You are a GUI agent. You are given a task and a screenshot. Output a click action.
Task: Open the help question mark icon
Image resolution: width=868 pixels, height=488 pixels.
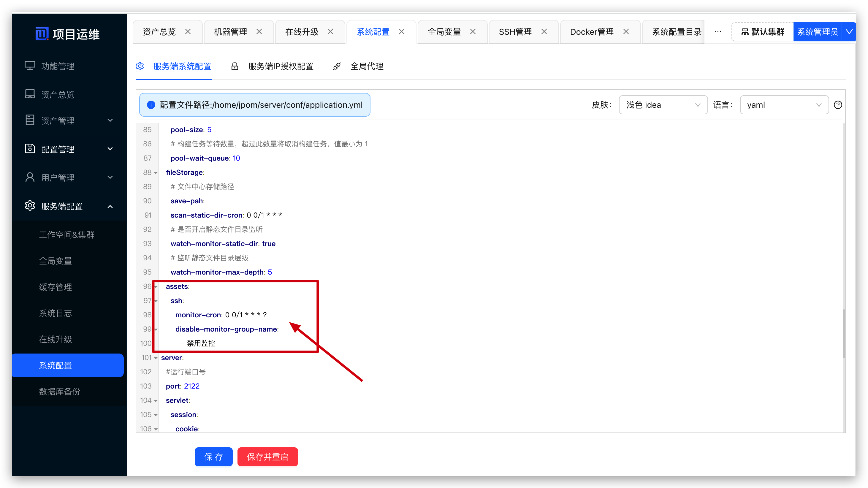tap(838, 104)
